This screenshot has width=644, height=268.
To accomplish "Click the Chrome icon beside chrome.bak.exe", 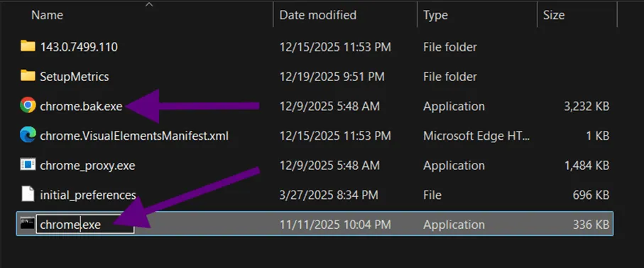I will pyautogui.click(x=28, y=106).
